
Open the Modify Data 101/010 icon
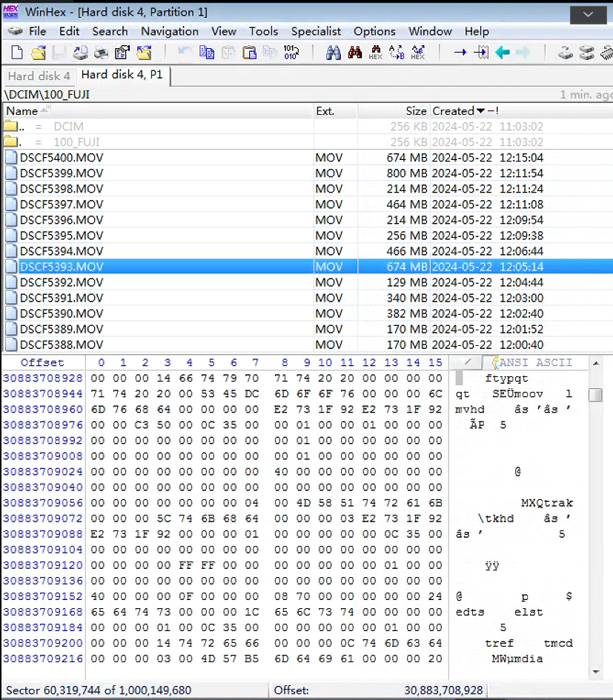click(x=291, y=53)
